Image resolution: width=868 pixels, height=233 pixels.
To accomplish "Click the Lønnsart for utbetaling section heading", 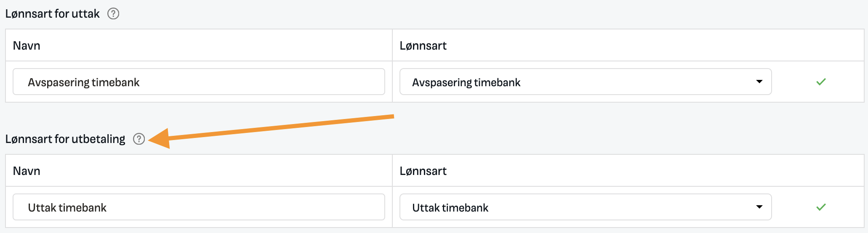I will pos(65,139).
